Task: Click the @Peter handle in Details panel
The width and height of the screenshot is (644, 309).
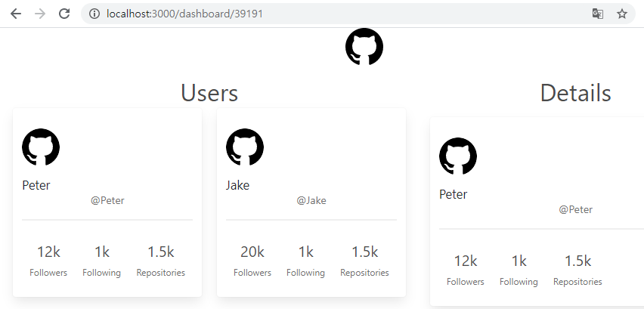Action: click(575, 210)
